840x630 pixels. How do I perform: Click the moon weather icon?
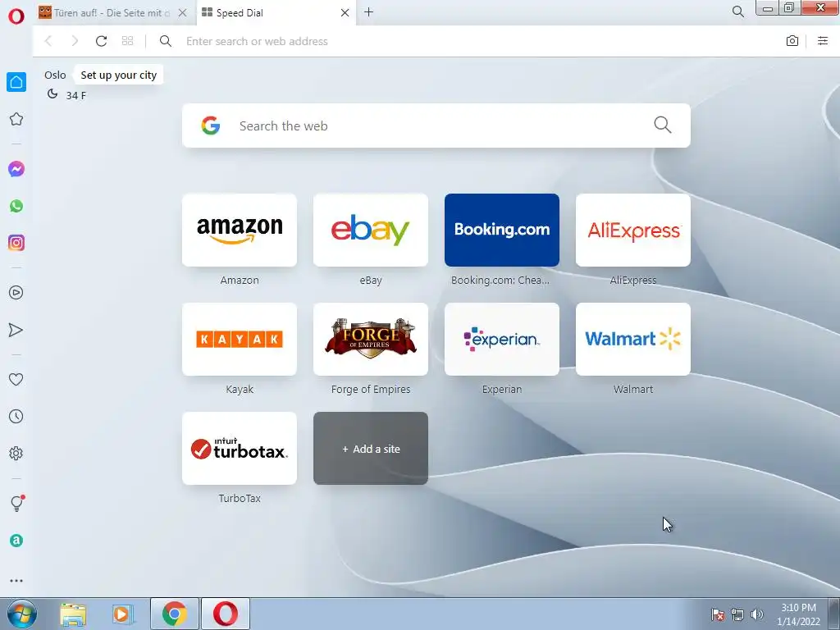(52, 94)
